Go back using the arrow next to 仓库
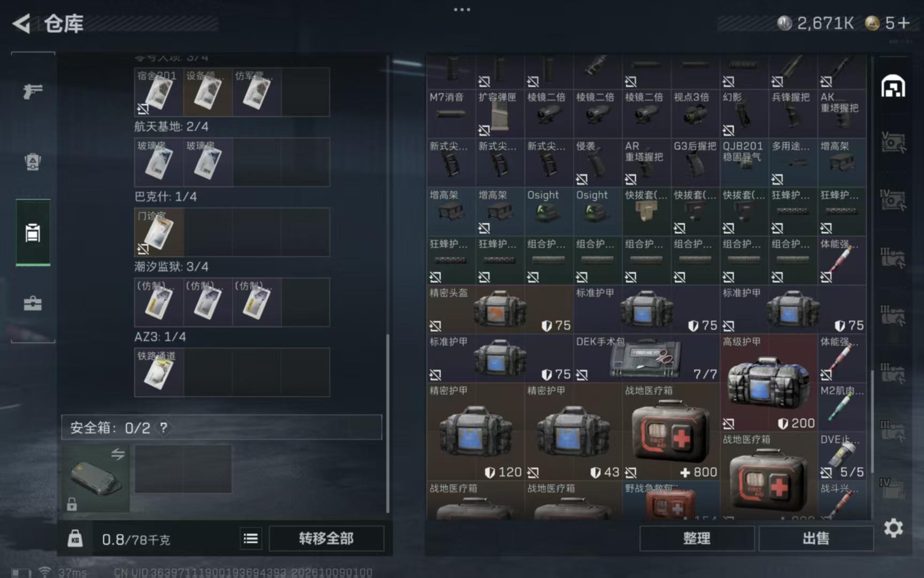The height and width of the screenshot is (578, 924). [22, 24]
